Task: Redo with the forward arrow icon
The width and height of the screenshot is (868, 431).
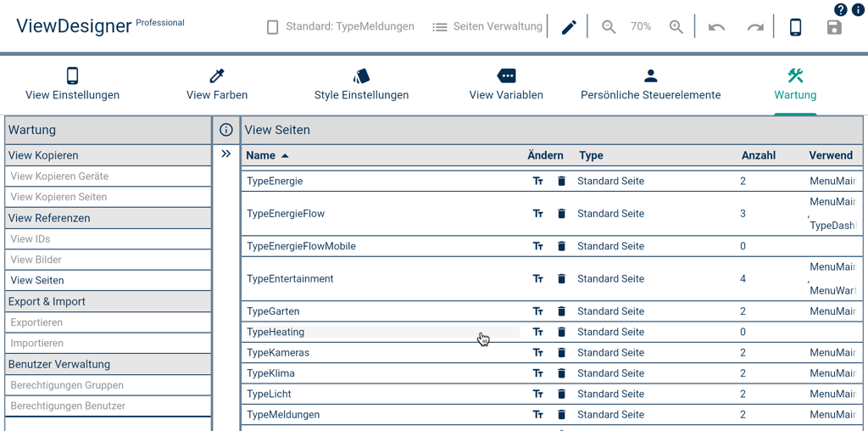Action: pyautogui.click(x=755, y=27)
